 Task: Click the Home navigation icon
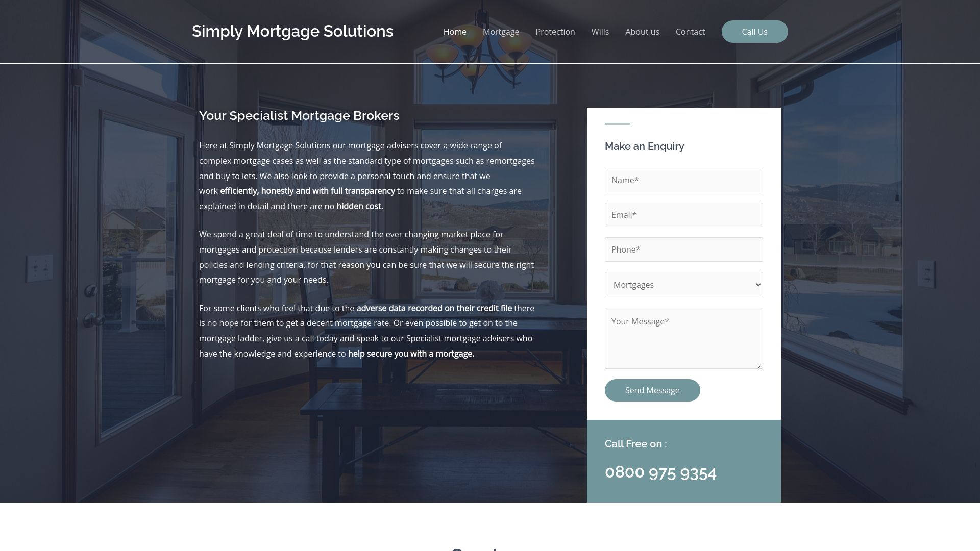(454, 32)
